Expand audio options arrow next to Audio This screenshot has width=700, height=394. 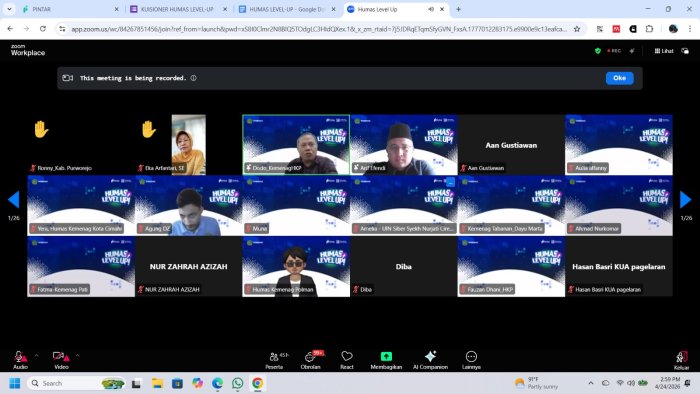point(37,356)
